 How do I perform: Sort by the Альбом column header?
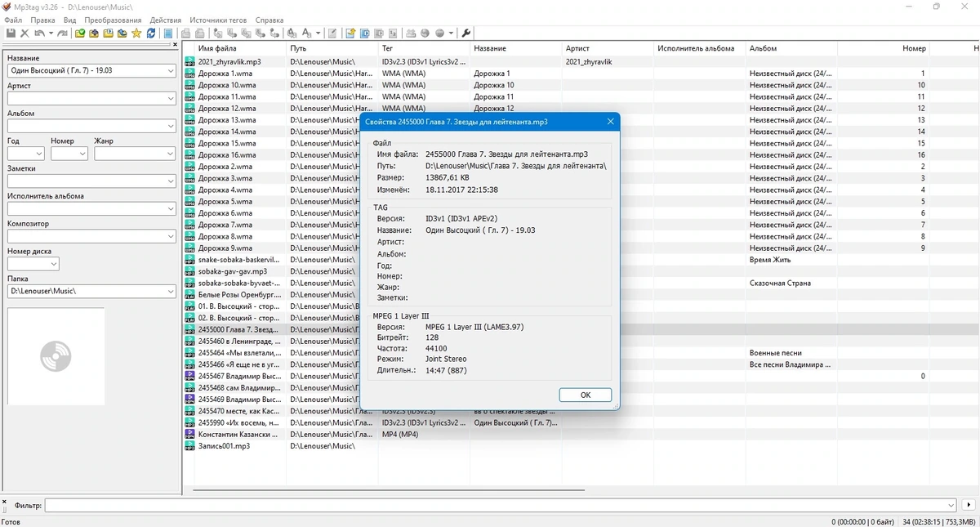point(792,48)
